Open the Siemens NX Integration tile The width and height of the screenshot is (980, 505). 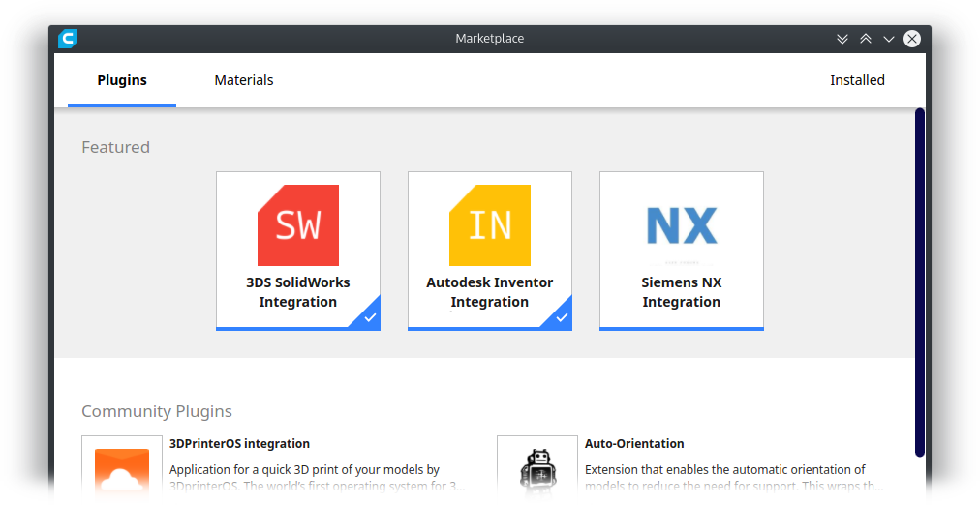(x=681, y=251)
